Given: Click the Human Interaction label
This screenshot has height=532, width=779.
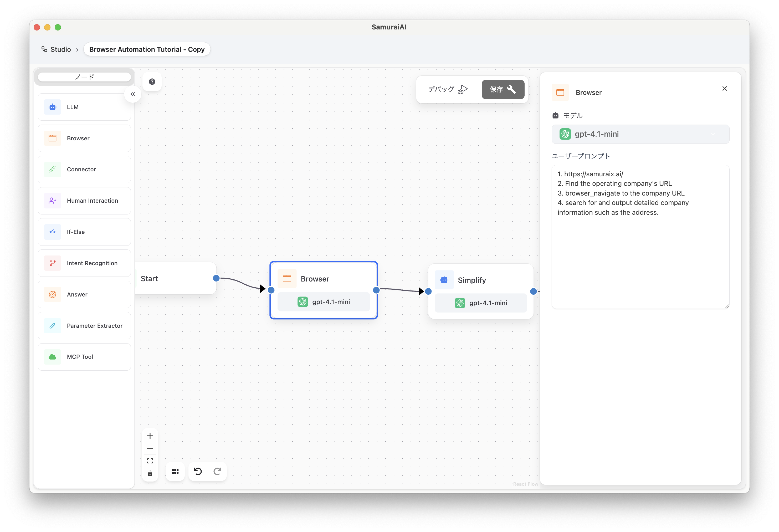Looking at the screenshot, I should click(x=93, y=201).
